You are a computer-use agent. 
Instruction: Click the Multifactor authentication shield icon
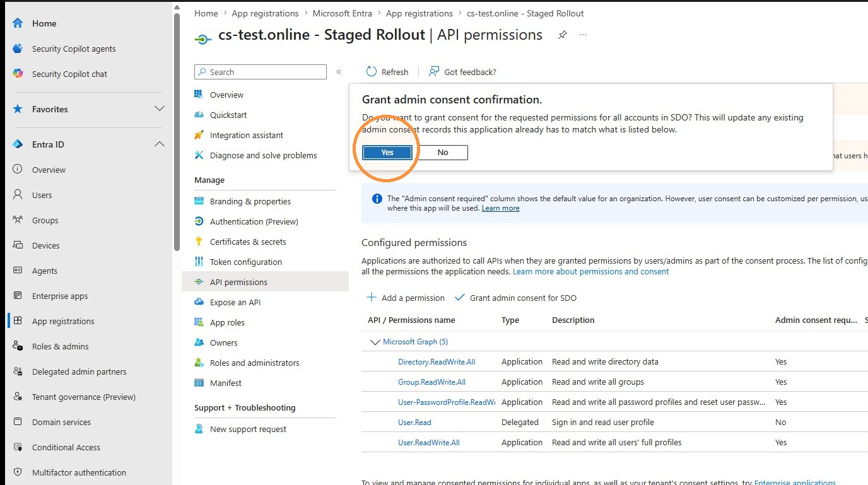click(18, 472)
